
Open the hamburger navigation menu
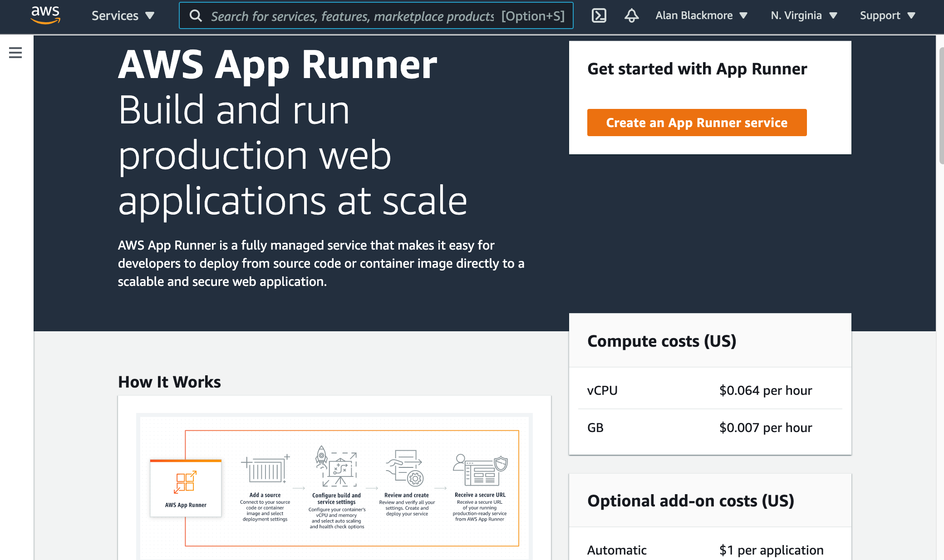pos(15,53)
